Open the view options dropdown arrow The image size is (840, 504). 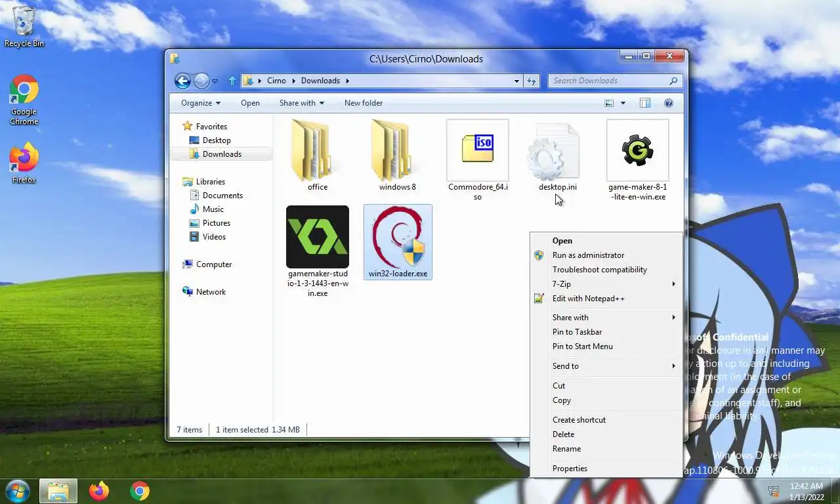(623, 103)
